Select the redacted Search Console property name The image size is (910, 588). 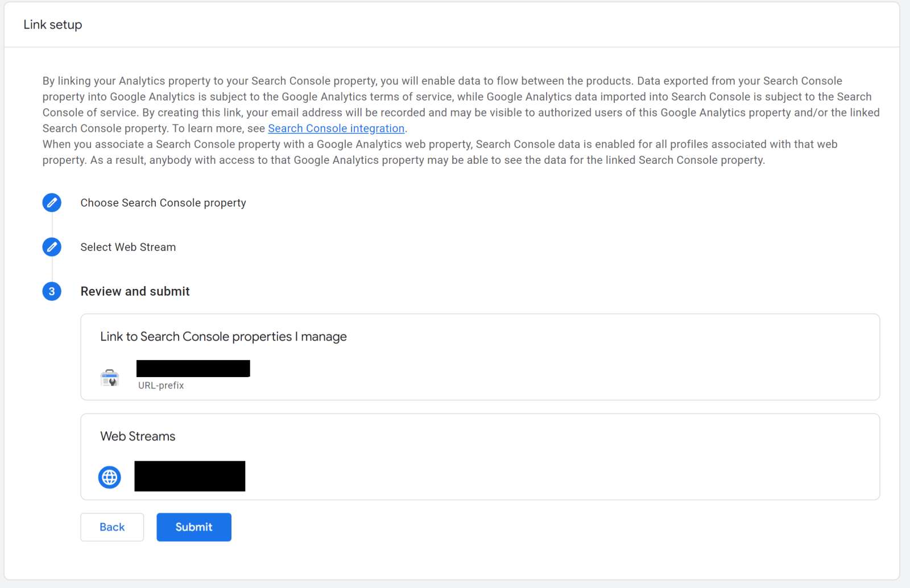[x=193, y=368]
